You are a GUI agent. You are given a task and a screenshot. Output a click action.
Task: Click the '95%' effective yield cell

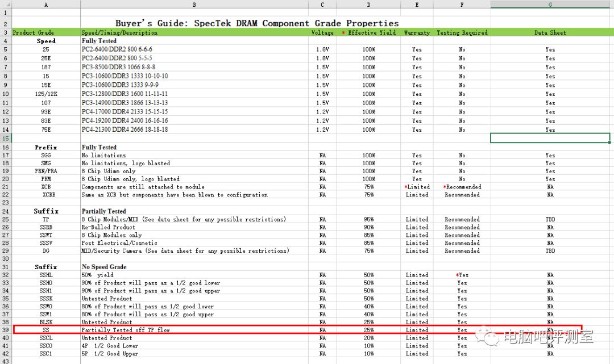click(368, 219)
